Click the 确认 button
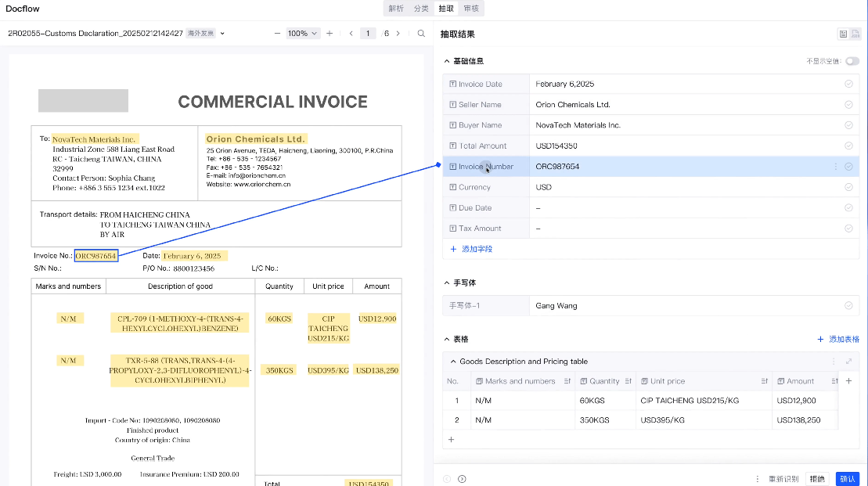The image size is (868, 486). (x=847, y=479)
